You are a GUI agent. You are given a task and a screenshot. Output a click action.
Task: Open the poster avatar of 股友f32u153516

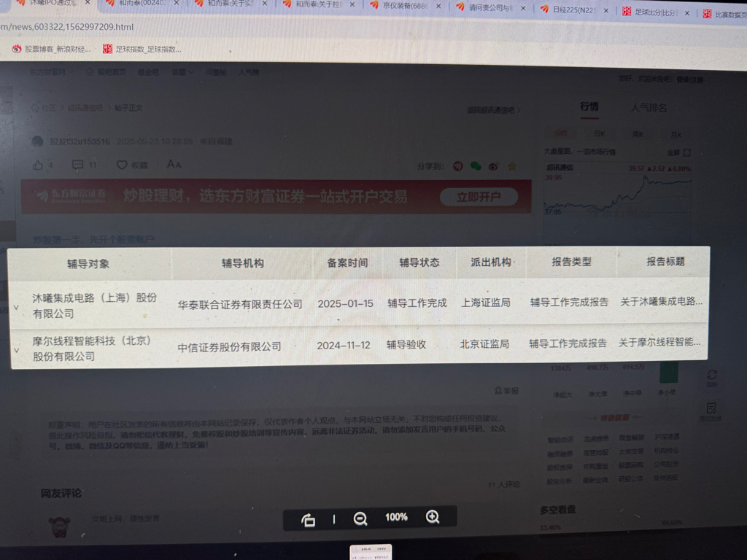(x=37, y=141)
